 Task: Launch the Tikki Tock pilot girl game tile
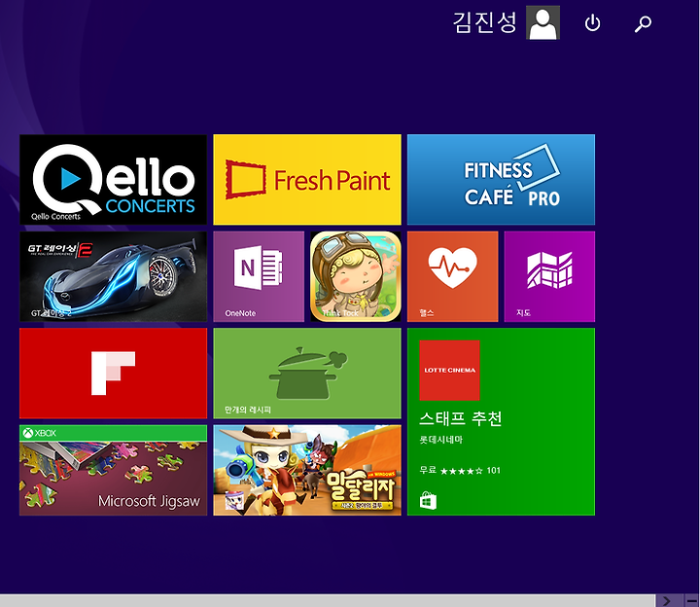pyautogui.click(x=356, y=276)
